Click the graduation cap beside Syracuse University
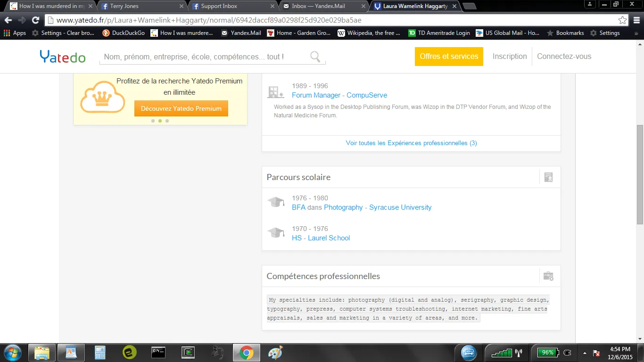The width and height of the screenshot is (644, 362). tap(276, 202)
